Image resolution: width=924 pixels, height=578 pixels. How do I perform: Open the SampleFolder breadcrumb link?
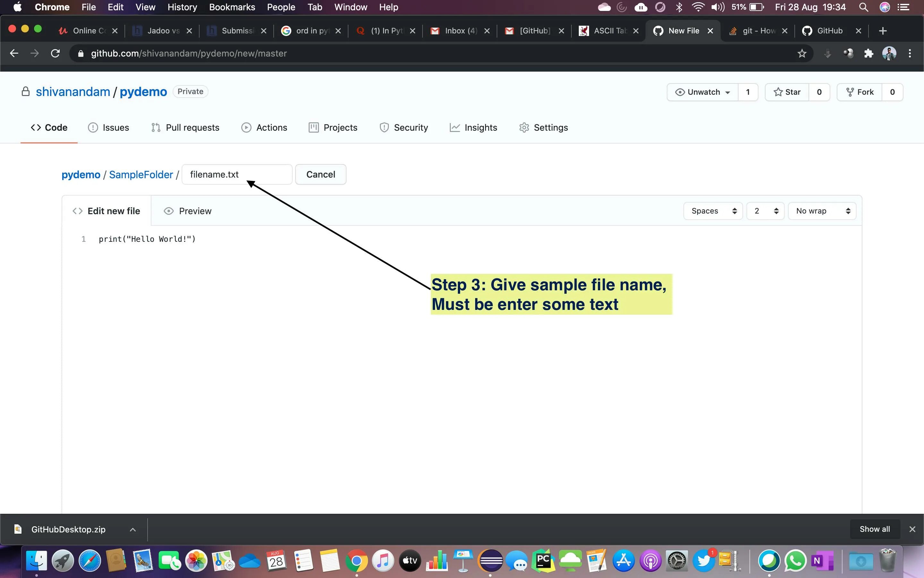pos(141,175)
